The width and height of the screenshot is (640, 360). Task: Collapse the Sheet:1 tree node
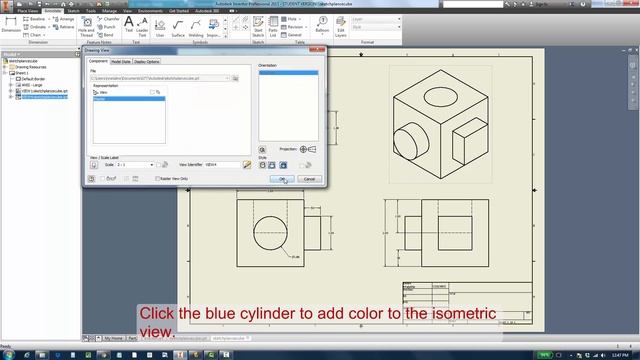coord(5,73)
